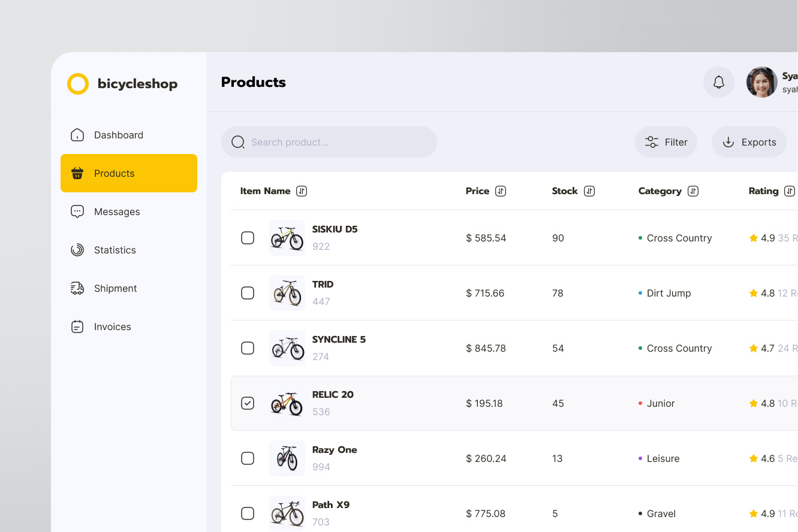The width and height of the screenshot is (798, 532).
Task: Toggle the Category column sort arrows
Action: 693,191
